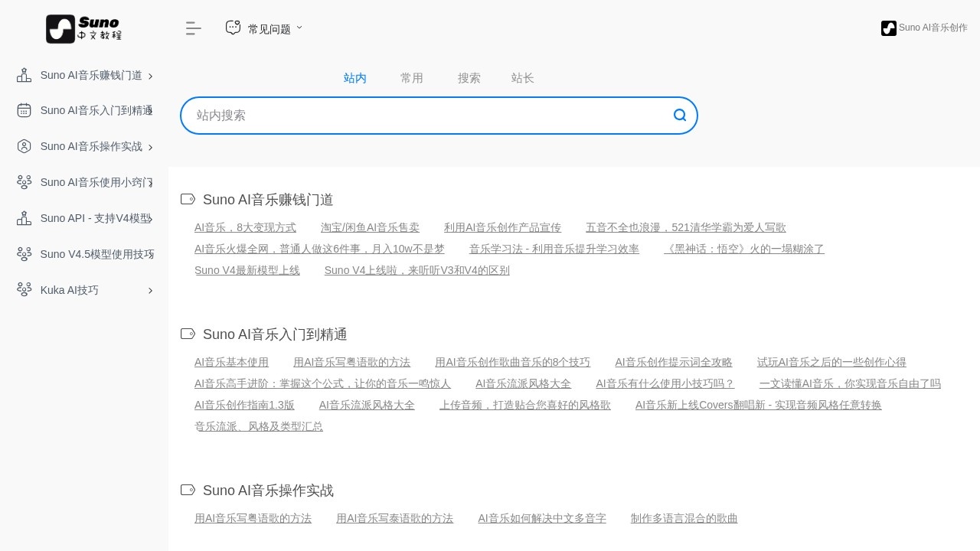Open the link AI音乐有什么使用小技巧吗？
This screenshot has height=551, width=980.
(665, 383)
